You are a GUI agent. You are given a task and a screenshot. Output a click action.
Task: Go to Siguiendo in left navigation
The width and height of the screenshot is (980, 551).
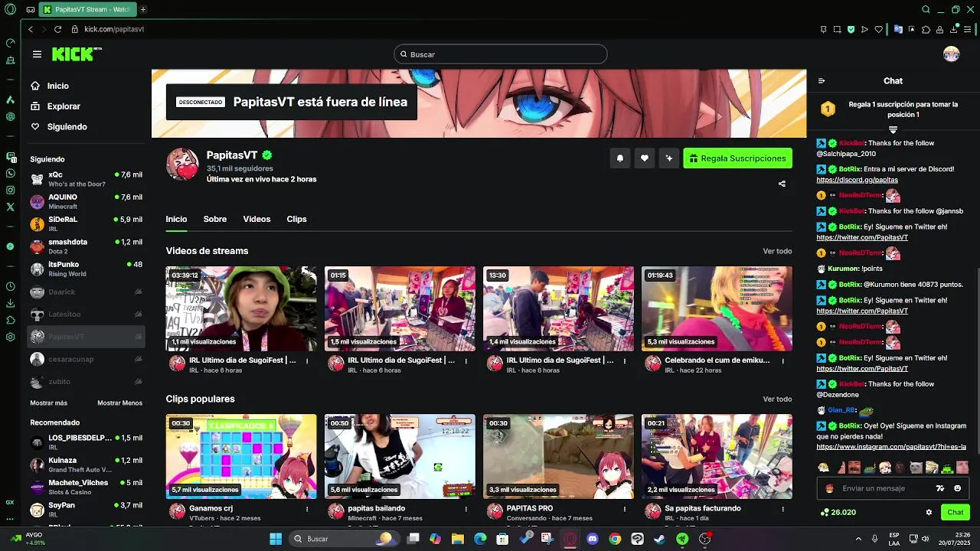tap(67, 127)
